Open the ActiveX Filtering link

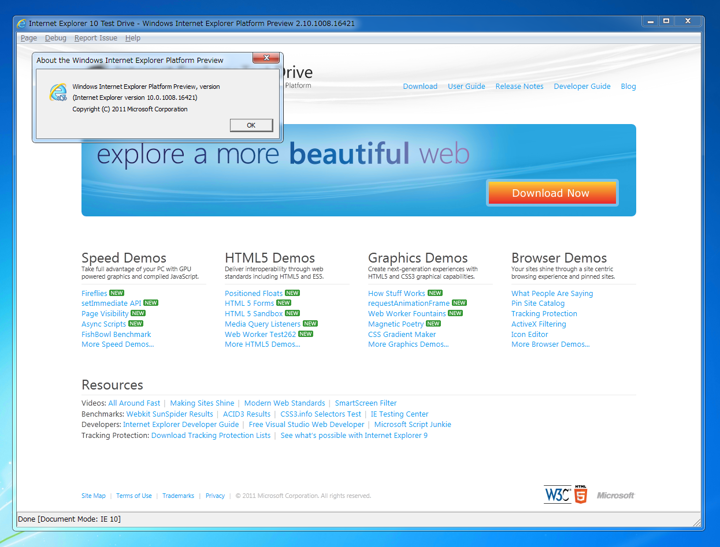pos(539,324)
